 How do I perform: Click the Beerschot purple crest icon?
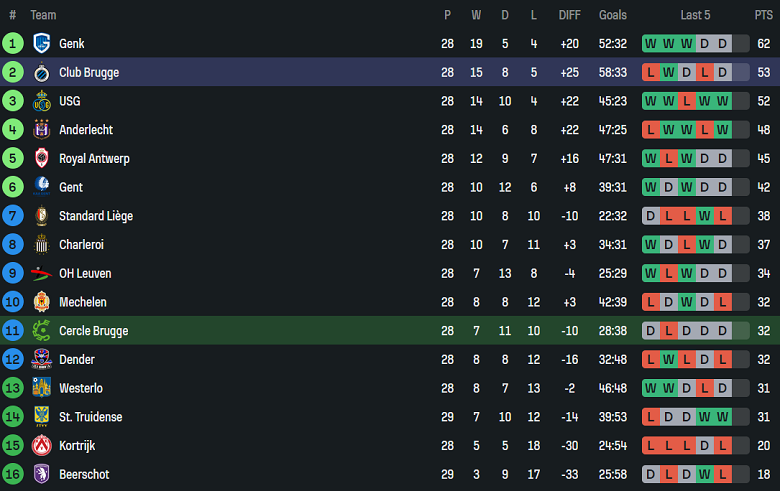tap(42, 474)
